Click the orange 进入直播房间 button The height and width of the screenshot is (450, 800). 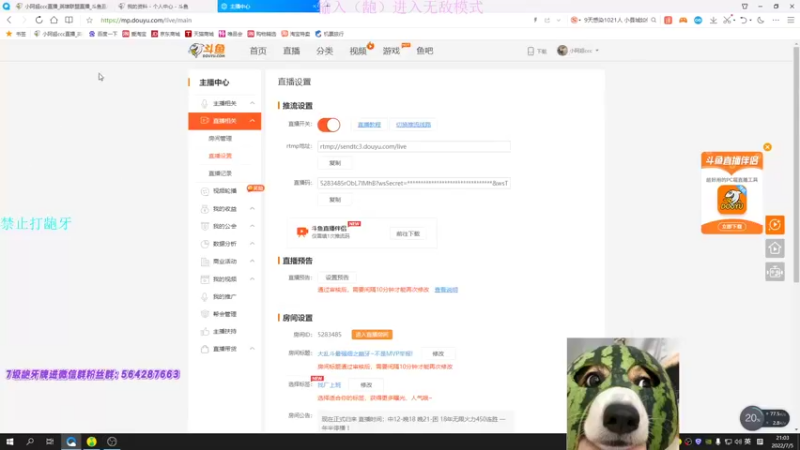[x=372, y=335]
